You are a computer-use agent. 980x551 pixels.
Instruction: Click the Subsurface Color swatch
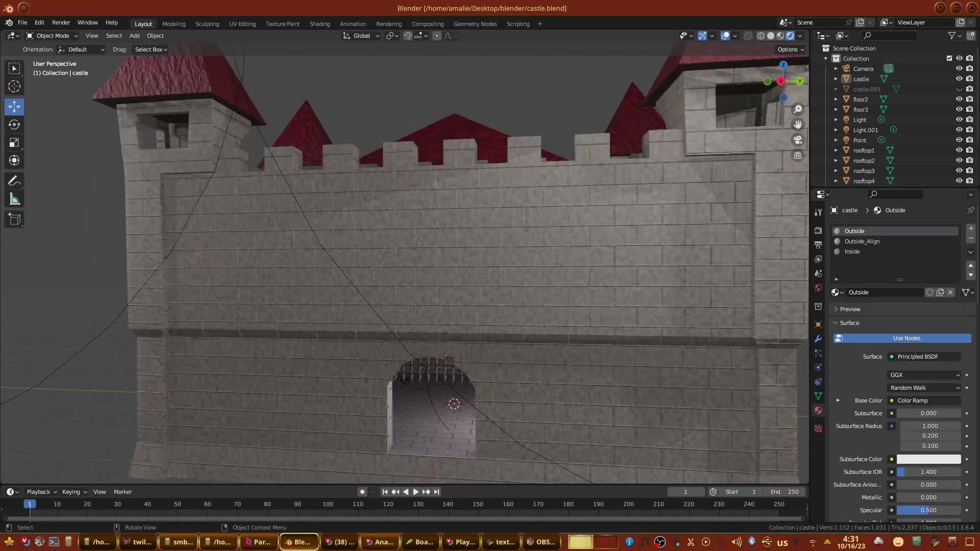(928, 459)
